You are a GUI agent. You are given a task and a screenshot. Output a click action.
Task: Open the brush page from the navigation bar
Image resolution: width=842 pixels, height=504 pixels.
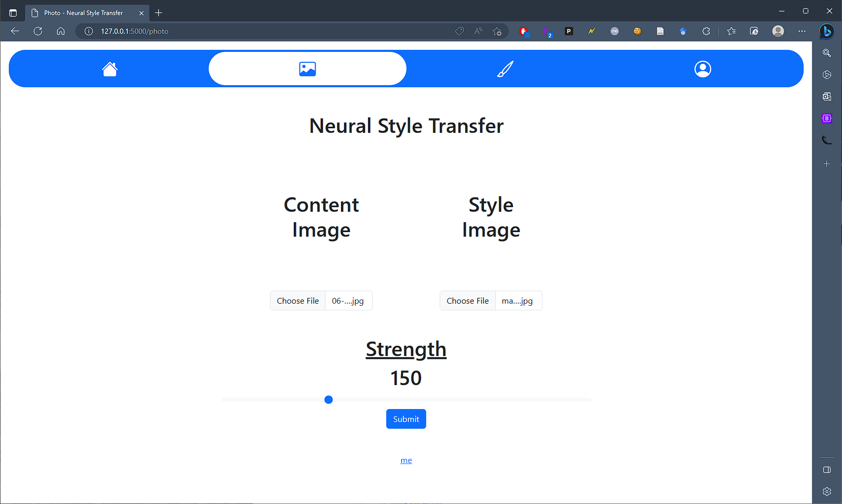505,68
